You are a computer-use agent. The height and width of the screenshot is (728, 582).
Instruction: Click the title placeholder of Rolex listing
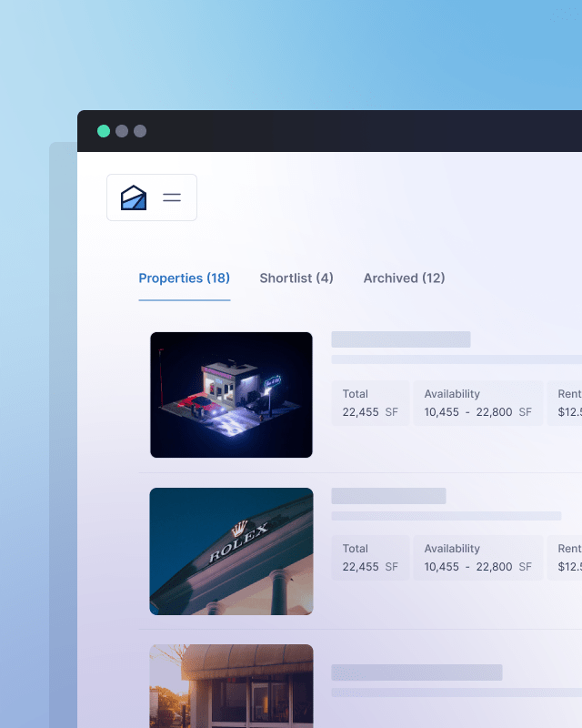tap(389, 496)
